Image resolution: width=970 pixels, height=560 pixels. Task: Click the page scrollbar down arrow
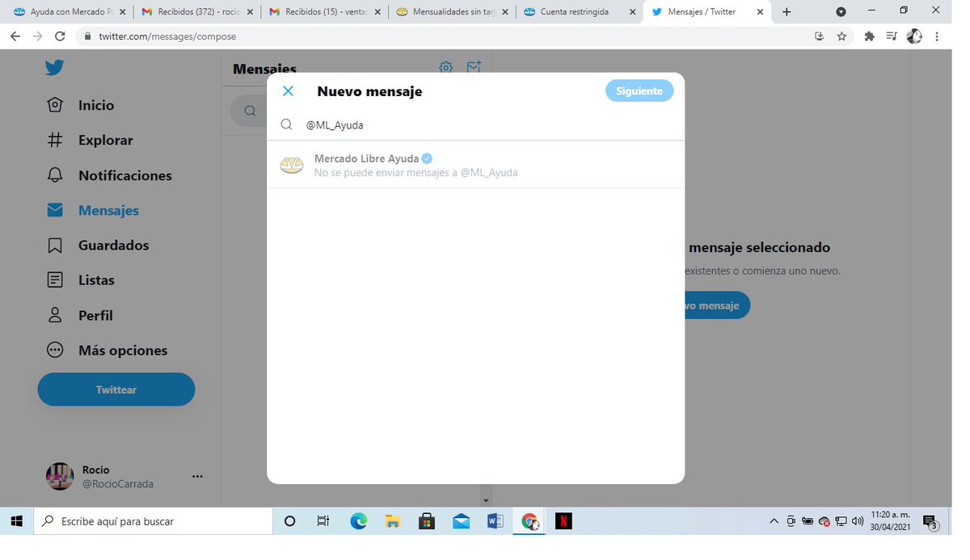coord(486,501)
